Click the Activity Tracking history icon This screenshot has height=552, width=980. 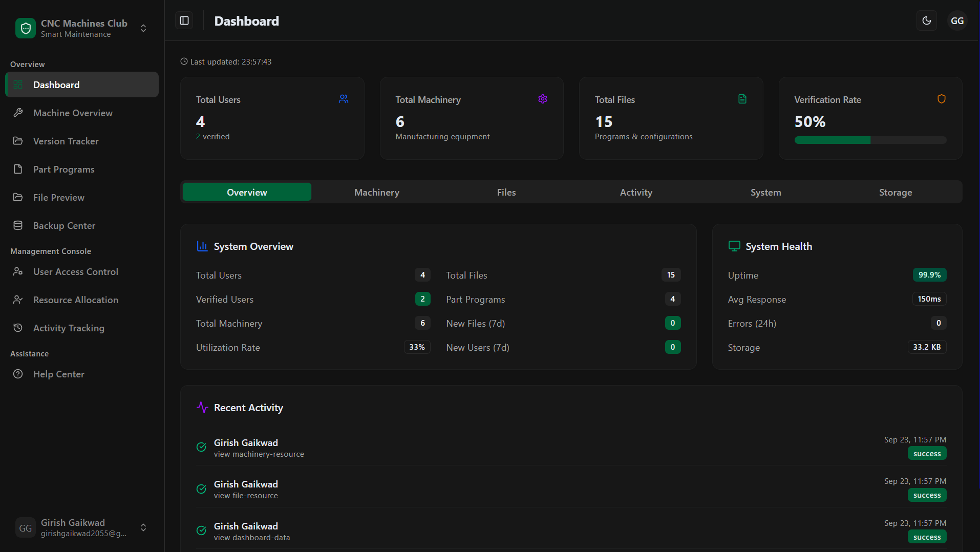click(18, 328)
